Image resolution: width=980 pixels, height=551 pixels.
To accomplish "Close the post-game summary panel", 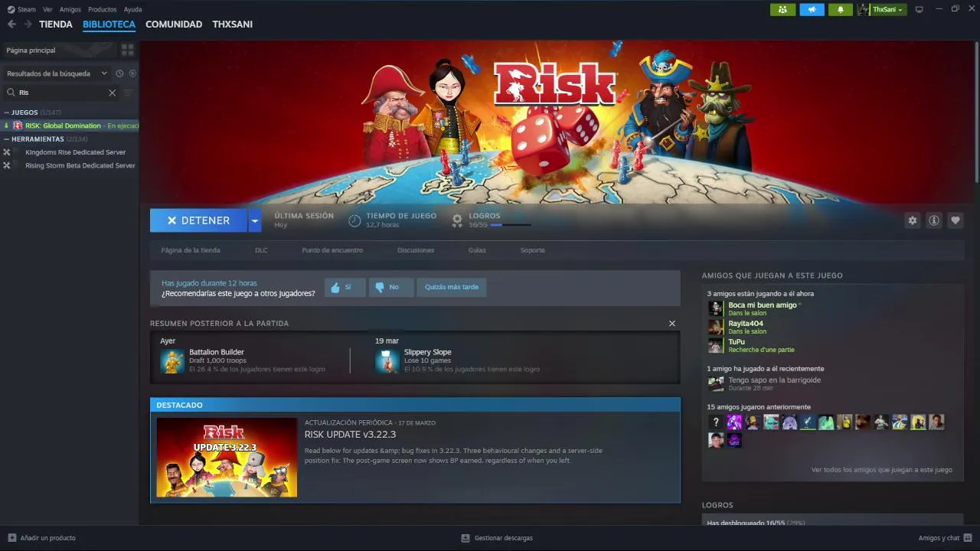I will pos(672,324).
